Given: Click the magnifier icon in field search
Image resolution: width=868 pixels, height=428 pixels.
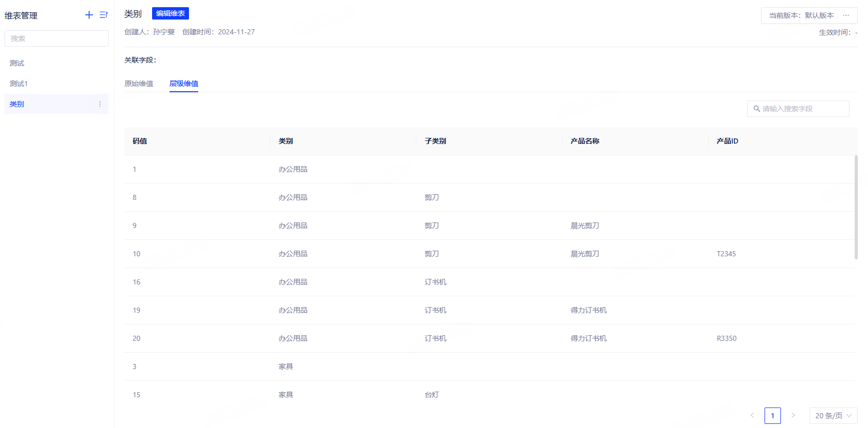Looking at the screenshot, I should (756, 109).
